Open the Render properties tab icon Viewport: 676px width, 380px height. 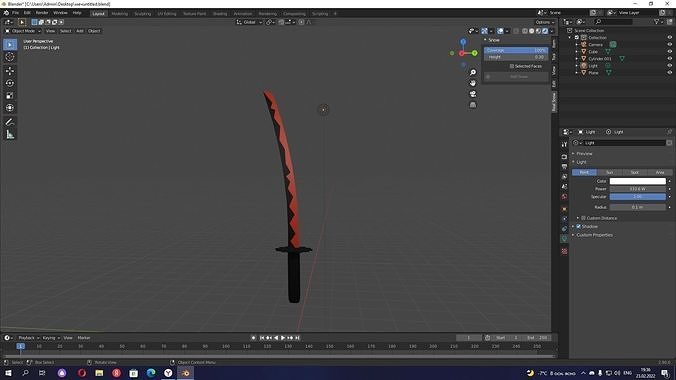tap(564, 157)
